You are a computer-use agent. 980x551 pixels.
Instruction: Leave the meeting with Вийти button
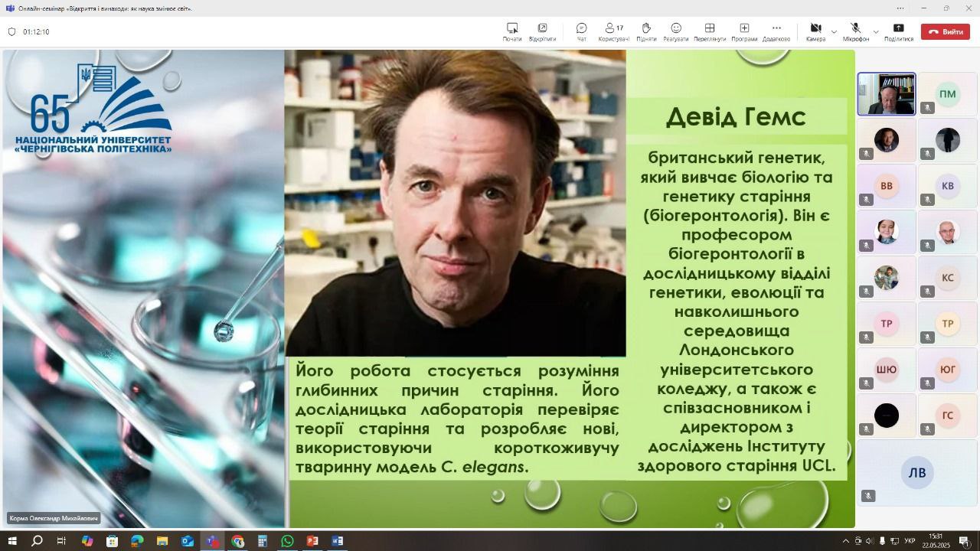[x=945, y=32]
